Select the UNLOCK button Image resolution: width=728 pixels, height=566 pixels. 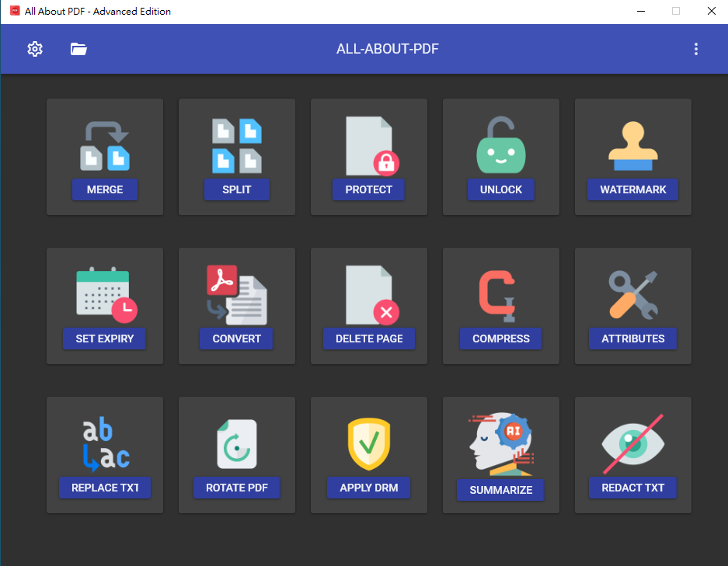point(501,189)
